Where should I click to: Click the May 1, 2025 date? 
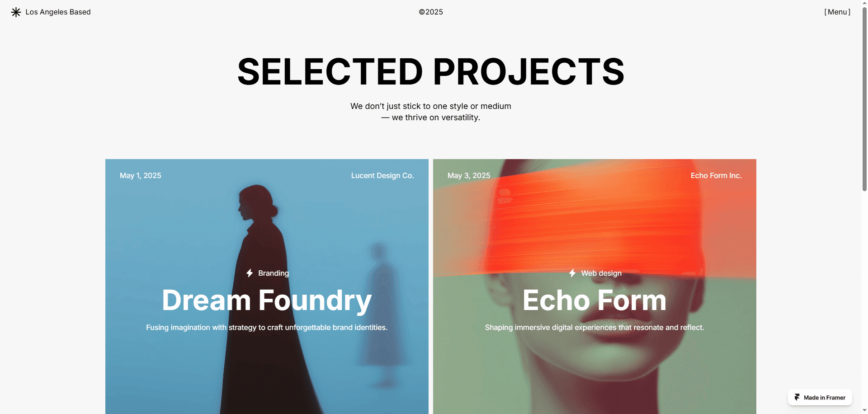141,175
